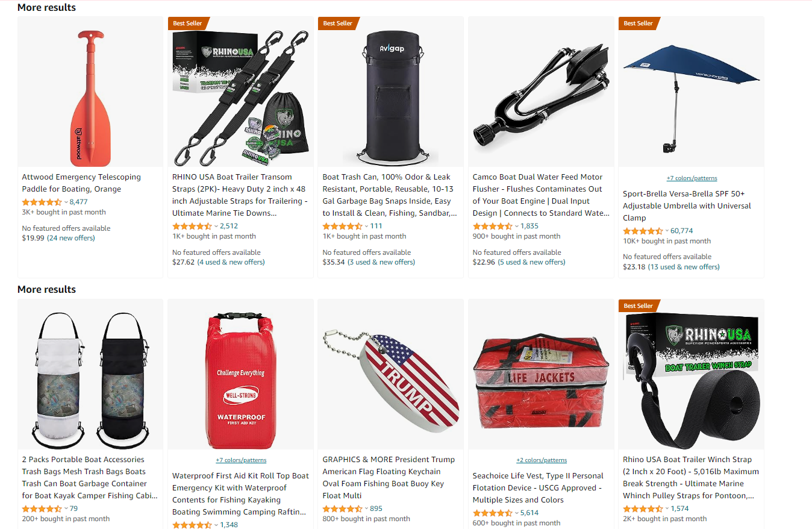Open +7 colors/patterns for Waterproof First Aid Kit
The width and height of the screenshot is (812, 529).
241,460
